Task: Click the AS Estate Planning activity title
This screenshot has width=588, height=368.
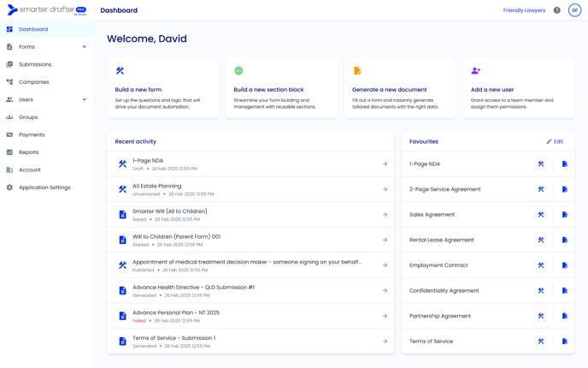Action: pyautogui.click(x=156, y=186)
